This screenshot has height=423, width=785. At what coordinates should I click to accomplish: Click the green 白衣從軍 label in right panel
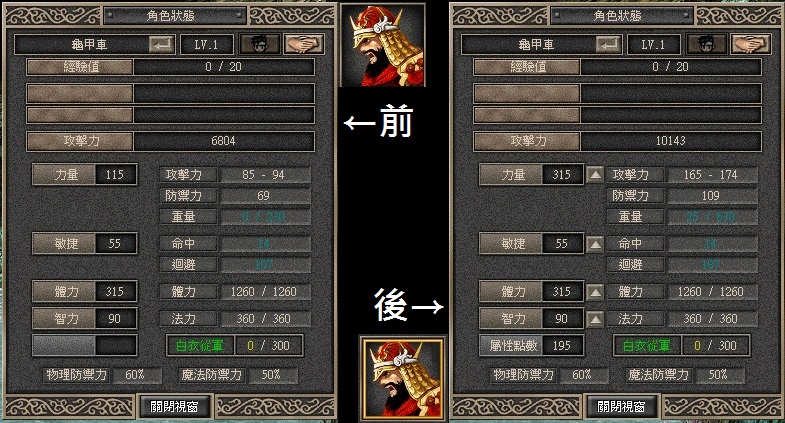point(647,345)
